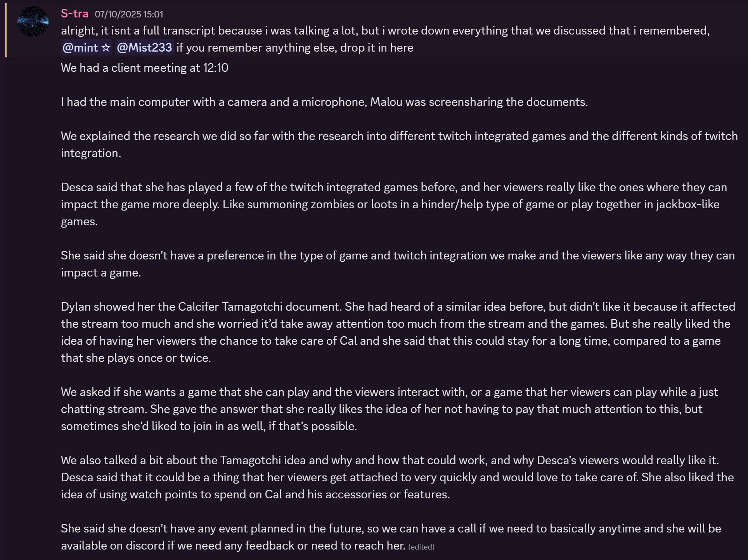The width and height of the screenshot is (748, 560).
Task: Click the 07/10/2025 15:01 message timestamp
Action: pyautogui.click(x=129, y=14)
